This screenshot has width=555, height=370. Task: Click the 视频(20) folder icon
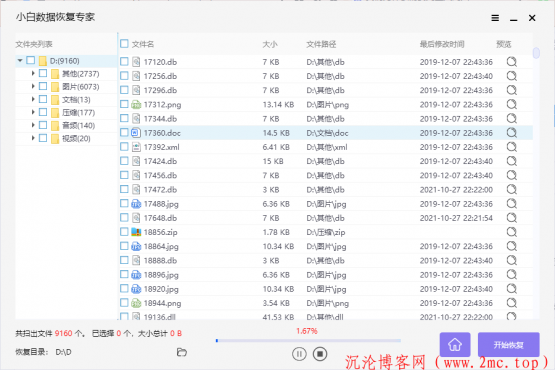point(55,138)
